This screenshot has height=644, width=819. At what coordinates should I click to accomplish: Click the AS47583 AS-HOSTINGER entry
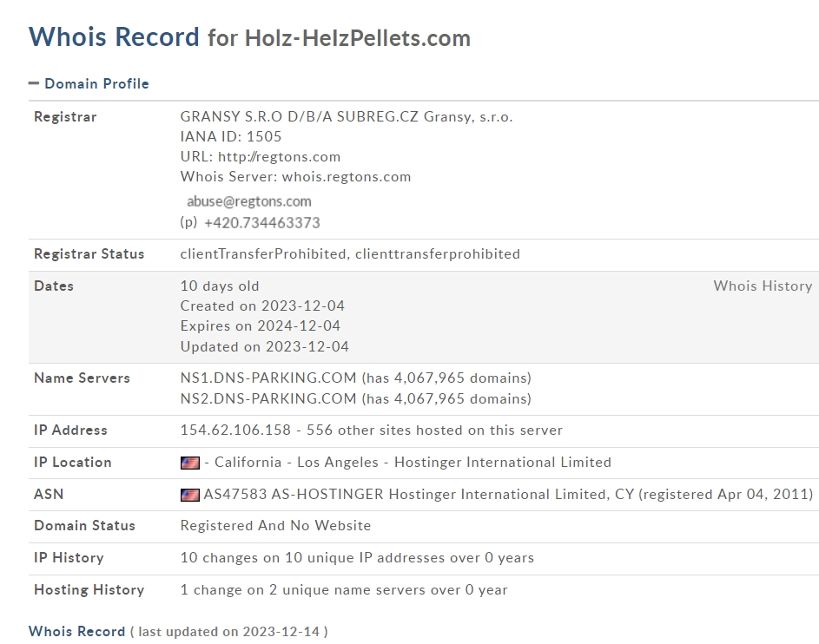coord(508,494)
